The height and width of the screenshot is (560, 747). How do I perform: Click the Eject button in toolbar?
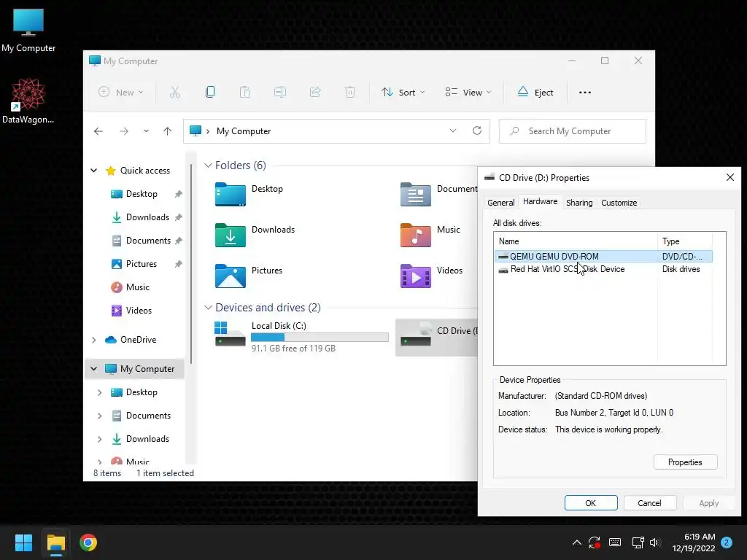[x=535, y=93]
